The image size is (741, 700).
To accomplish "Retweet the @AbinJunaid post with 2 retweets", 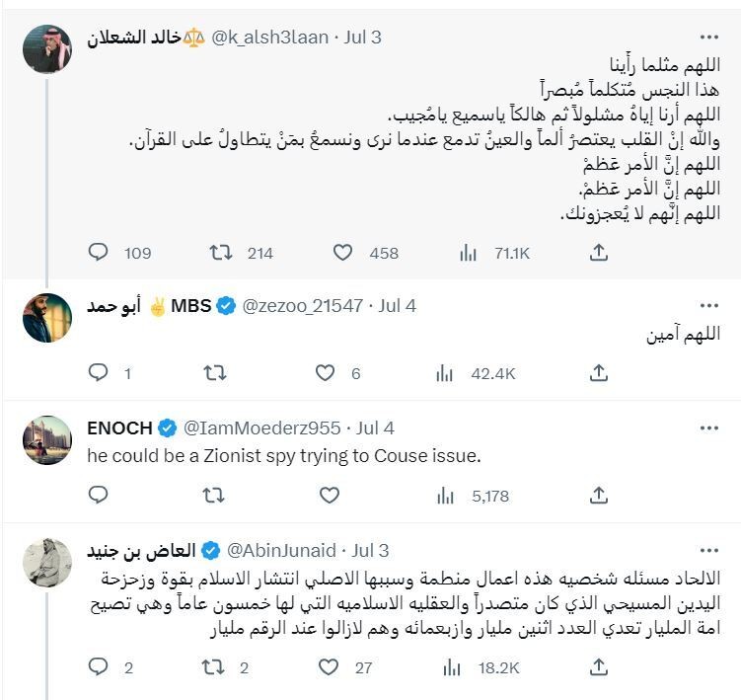I will pos(213,667).
